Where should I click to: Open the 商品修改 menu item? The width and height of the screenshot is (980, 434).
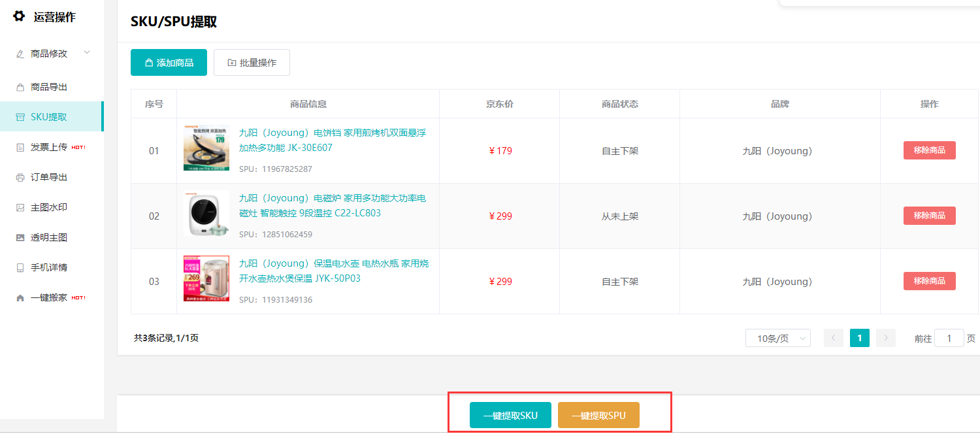coord(49,54)
